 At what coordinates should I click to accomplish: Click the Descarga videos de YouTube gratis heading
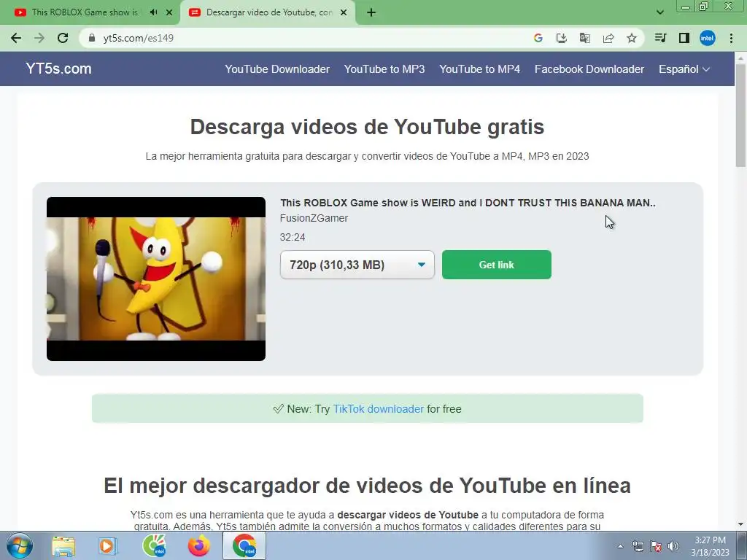[368, 127]
